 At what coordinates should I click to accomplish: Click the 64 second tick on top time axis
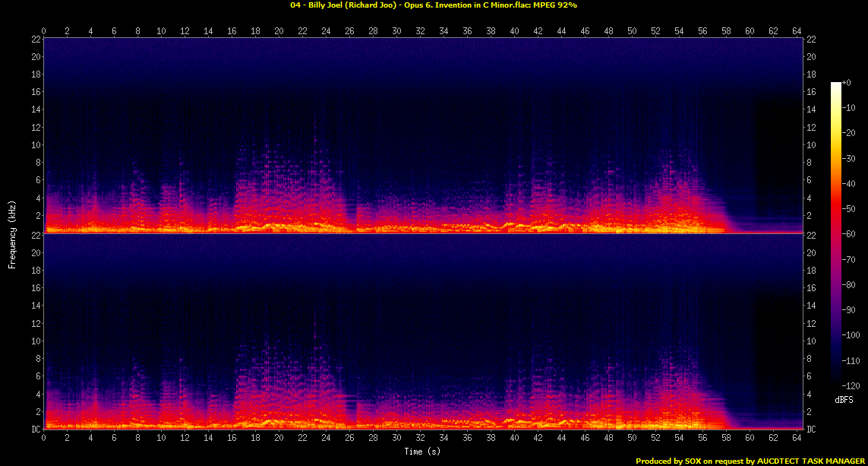(797, 31)
